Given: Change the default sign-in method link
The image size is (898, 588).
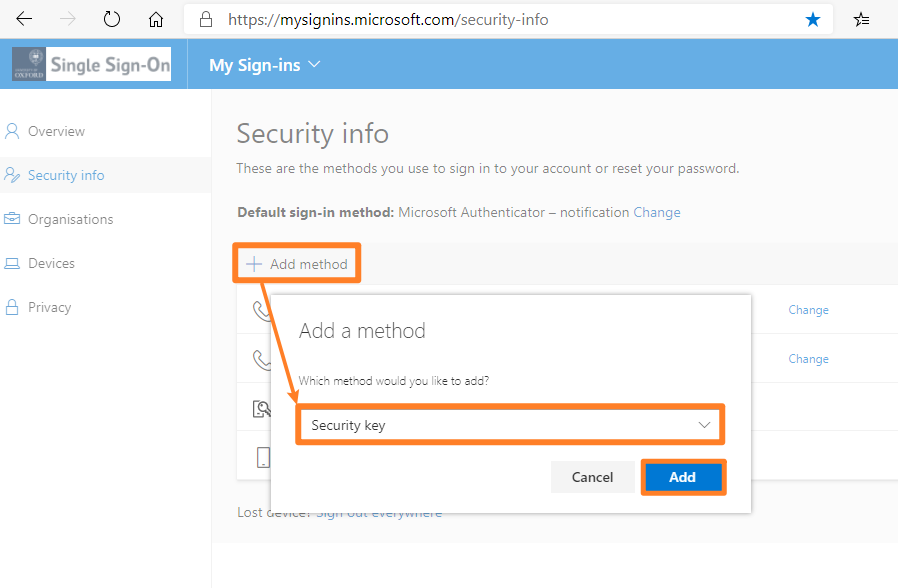Looking at the screenshot, I should click(x=657, y=212).
